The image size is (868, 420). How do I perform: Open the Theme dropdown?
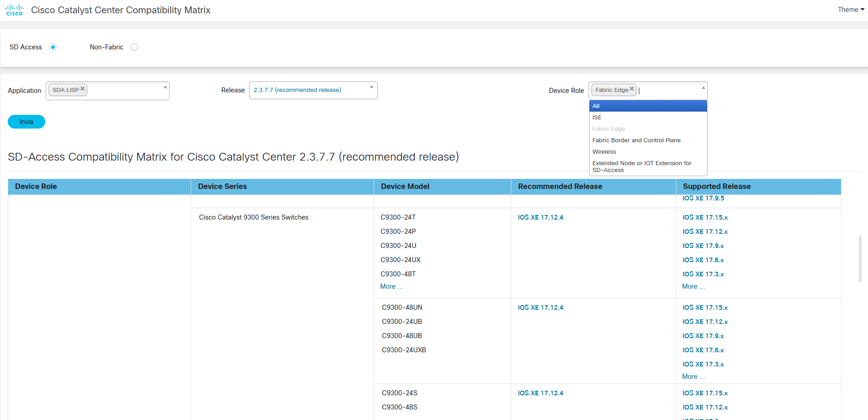pos(851,10)
